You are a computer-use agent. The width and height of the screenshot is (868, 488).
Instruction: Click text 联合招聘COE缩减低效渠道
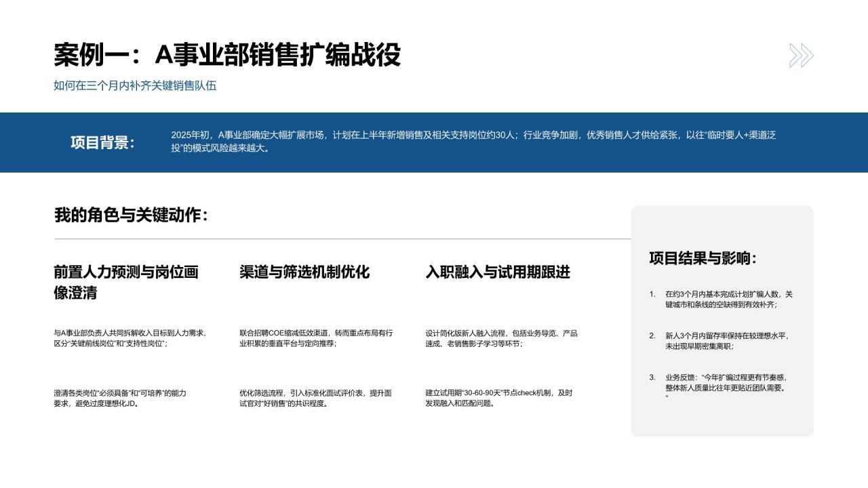pyautogui.click(x=316, y=338)
